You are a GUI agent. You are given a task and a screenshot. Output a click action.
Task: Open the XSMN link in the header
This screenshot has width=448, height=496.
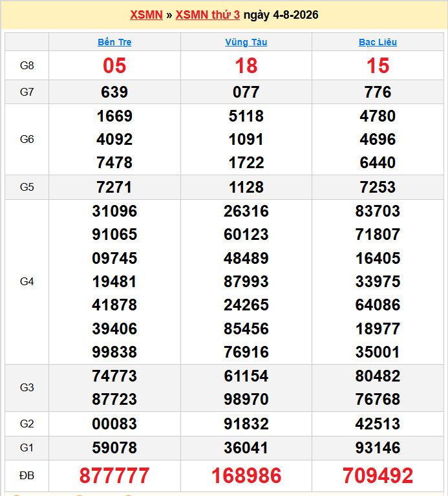(x=146, y=15)
